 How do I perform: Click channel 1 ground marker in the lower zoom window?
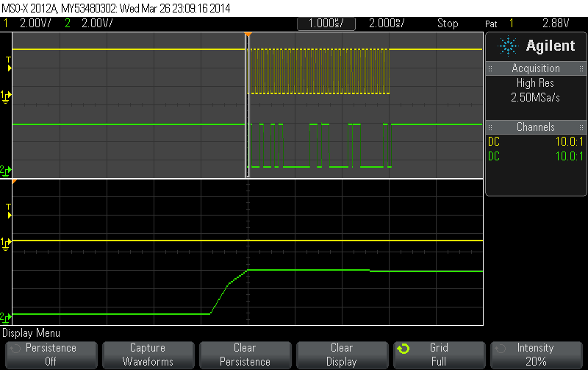click(7, 242)
